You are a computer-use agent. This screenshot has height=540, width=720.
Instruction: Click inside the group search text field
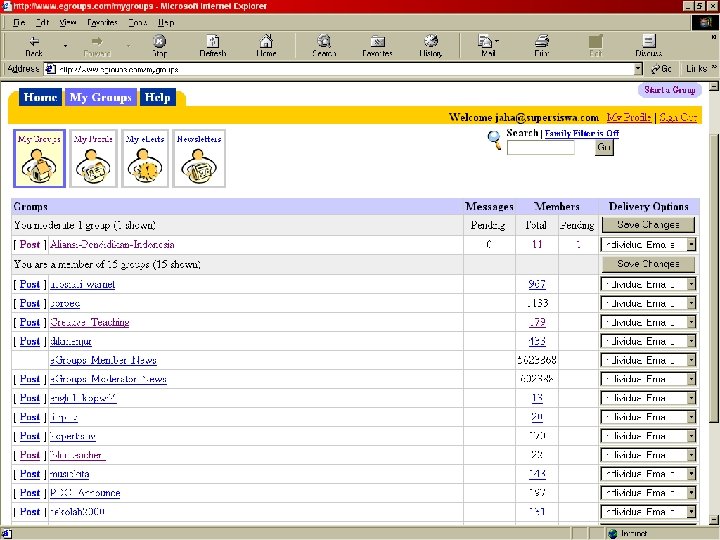click(540, 147)
